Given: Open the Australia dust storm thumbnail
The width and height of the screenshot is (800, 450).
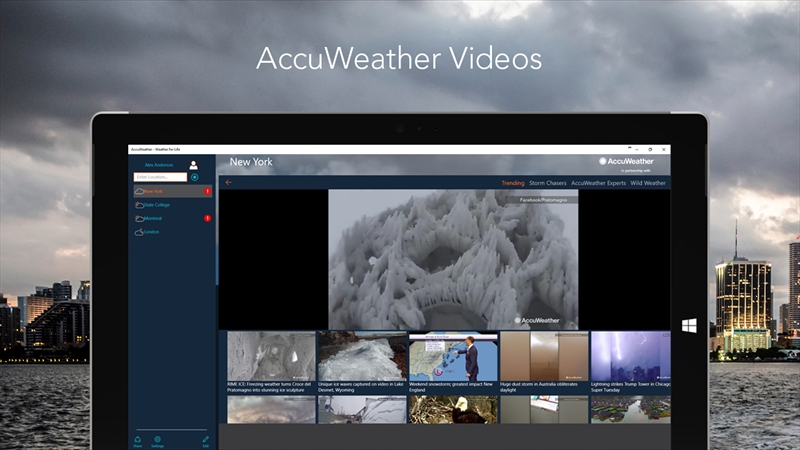Looking at the screenshot, I should 544,356.
